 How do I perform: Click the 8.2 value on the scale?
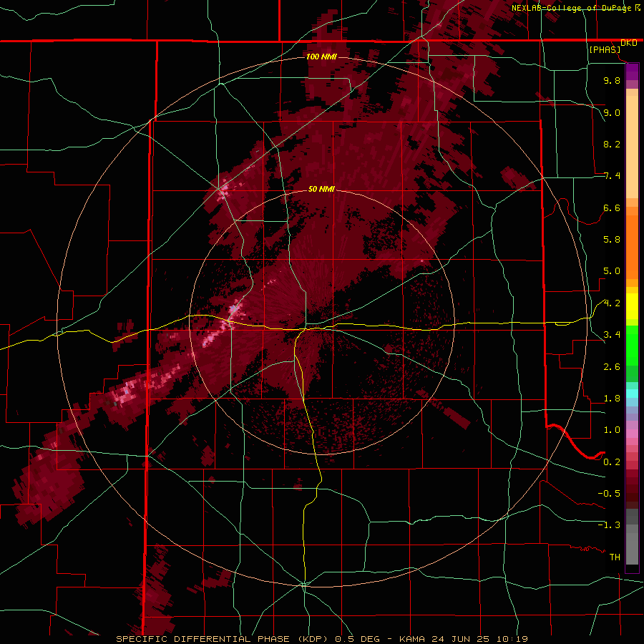point(612,144)
